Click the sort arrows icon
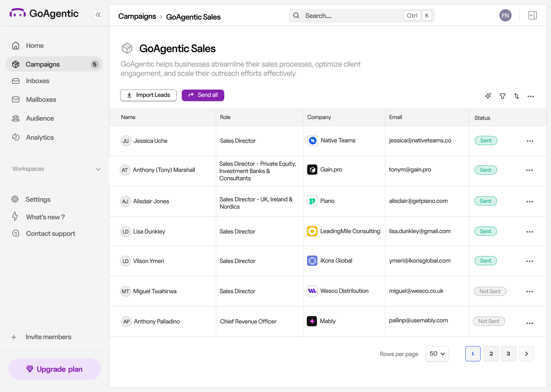 (517, 96)
